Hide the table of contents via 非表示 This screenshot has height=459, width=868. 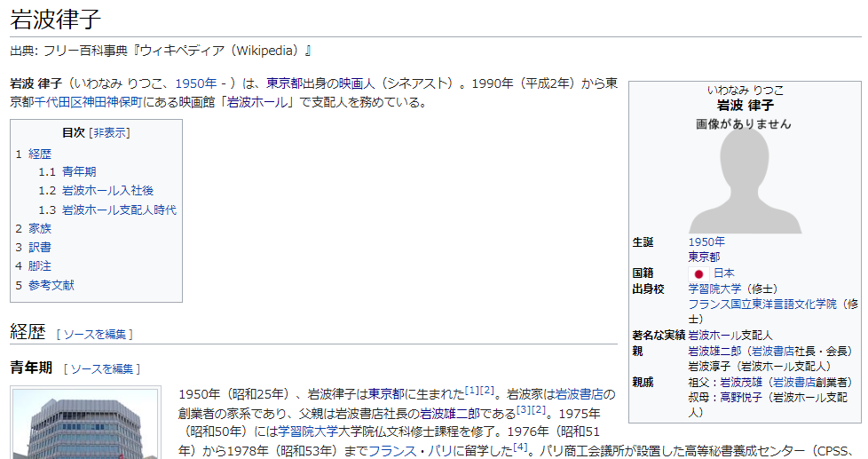(111, 133)
